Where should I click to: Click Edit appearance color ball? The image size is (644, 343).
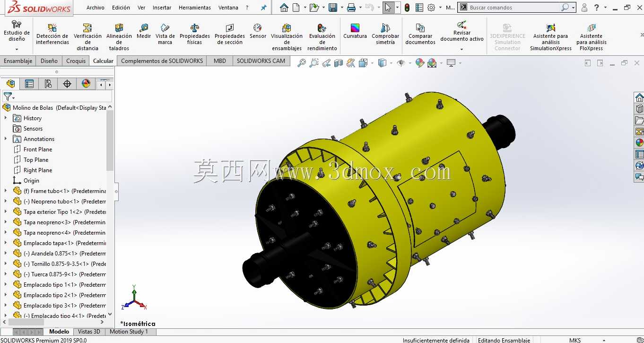click(x=419, y=63)
